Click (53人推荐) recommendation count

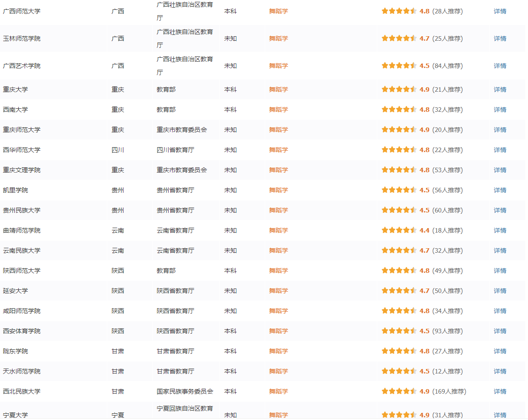448,170
